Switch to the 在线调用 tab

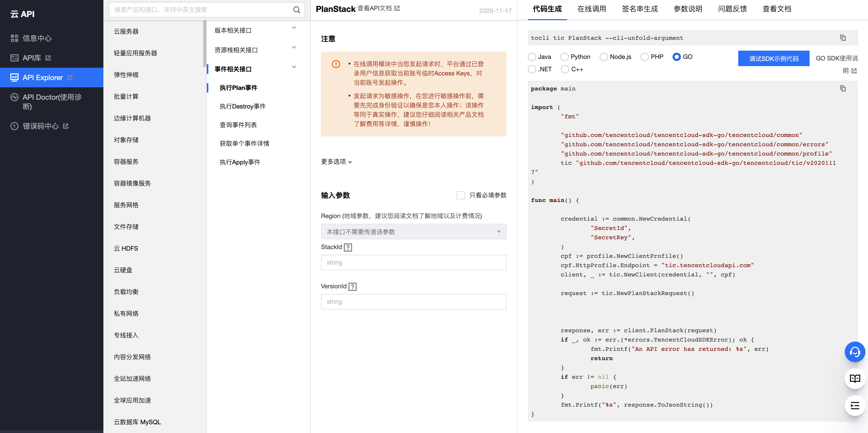(591, 9)
